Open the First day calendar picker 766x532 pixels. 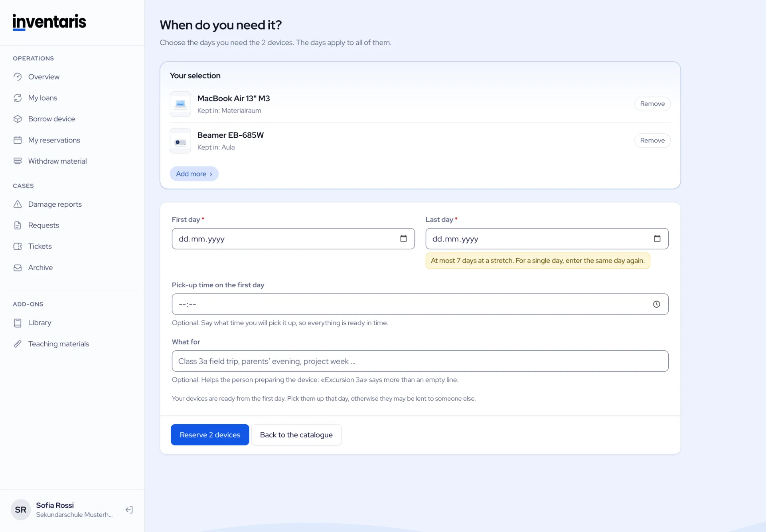click(403, 239)
